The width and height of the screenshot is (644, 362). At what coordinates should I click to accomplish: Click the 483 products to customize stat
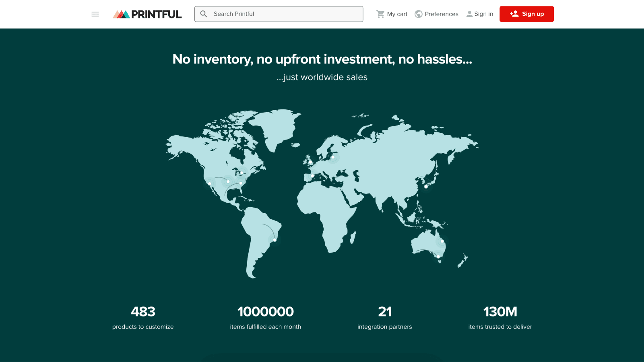coord(143,317)
